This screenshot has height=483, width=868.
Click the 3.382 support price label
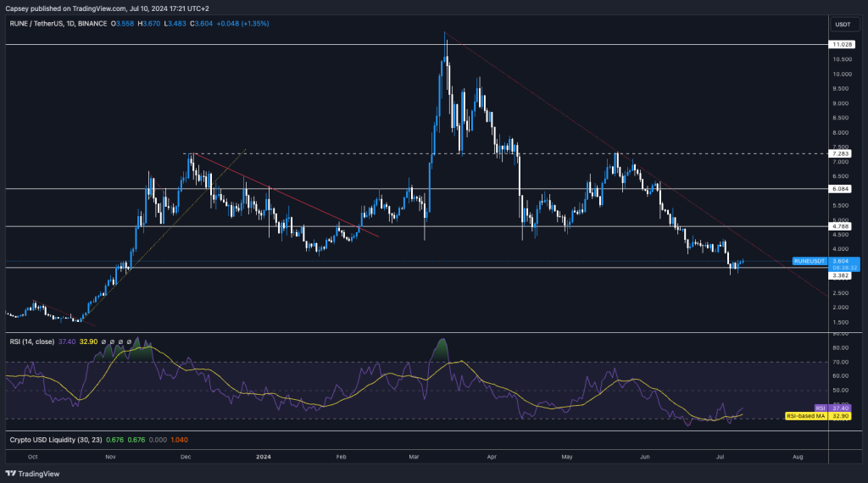(x=841, y=275)
